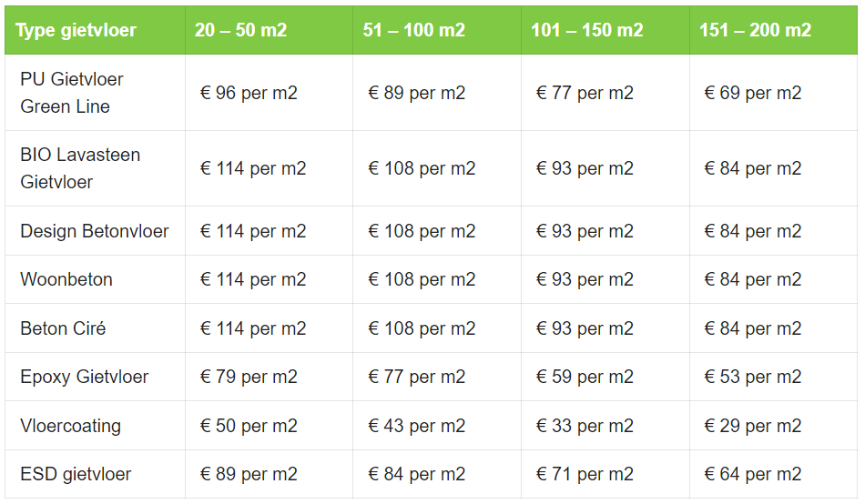Select the Vloercoating "€ 29 per m2" price
Image resolution: width=865 pixels, height=504 pixels.
coord(753,426)
